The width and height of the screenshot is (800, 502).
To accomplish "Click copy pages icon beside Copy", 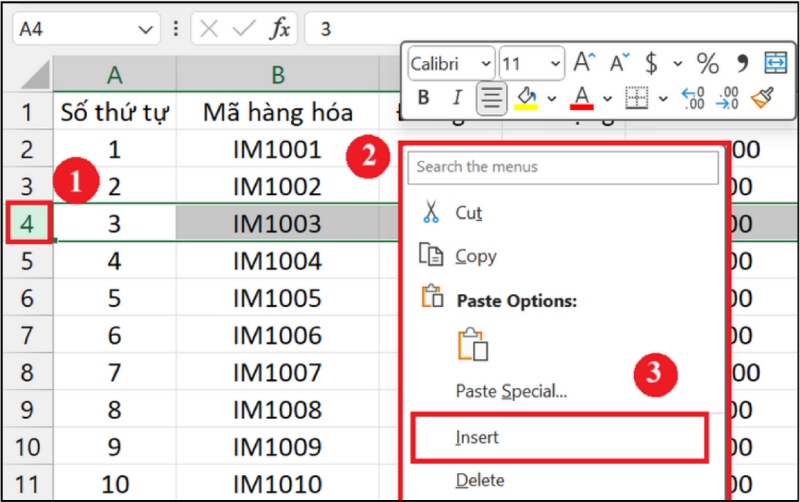I will point(431,254).
